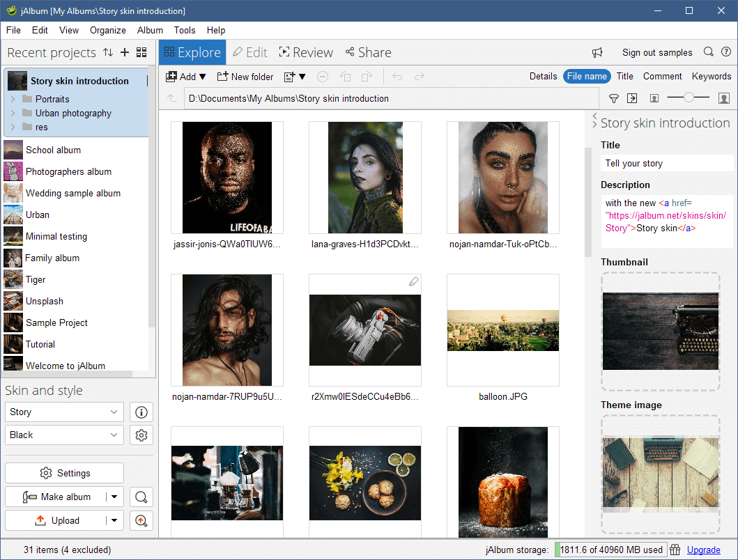
Task: Click the sort arrows icon next to Recent projects
Action: pyautogui.click(x=110, y=52)
